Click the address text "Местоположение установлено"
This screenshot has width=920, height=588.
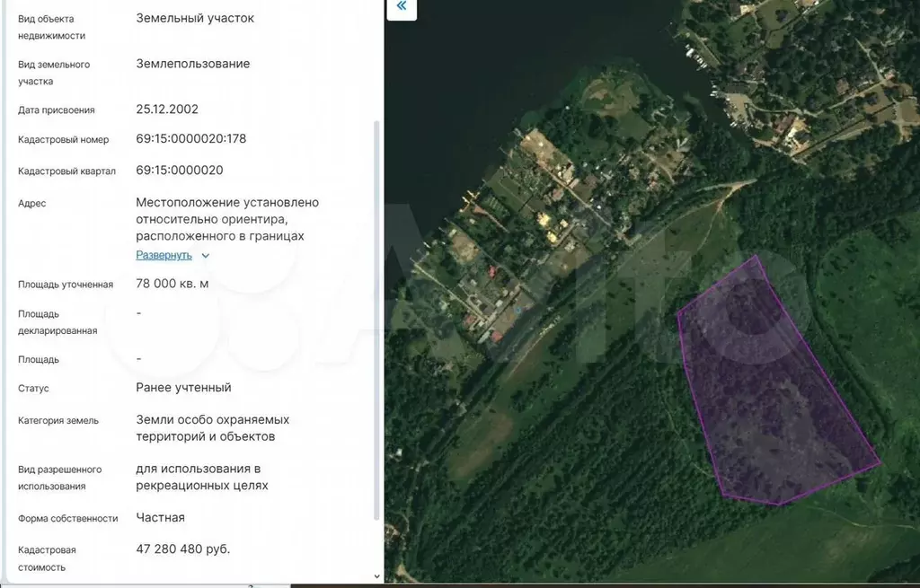click(227, 203)
